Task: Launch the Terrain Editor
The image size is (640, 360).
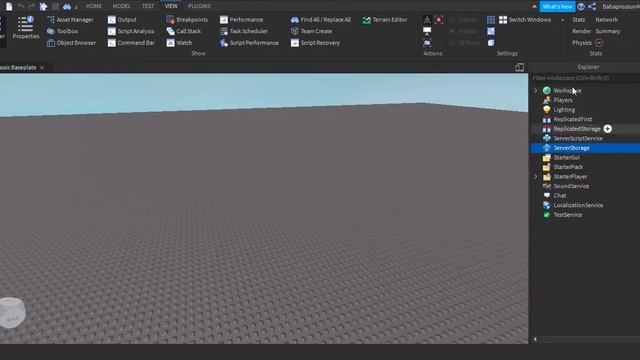Action: point(384,20)
